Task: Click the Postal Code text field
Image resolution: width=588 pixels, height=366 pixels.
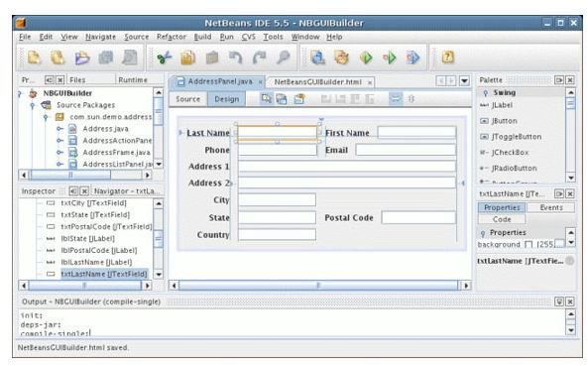Action: [x=418, y=217]
